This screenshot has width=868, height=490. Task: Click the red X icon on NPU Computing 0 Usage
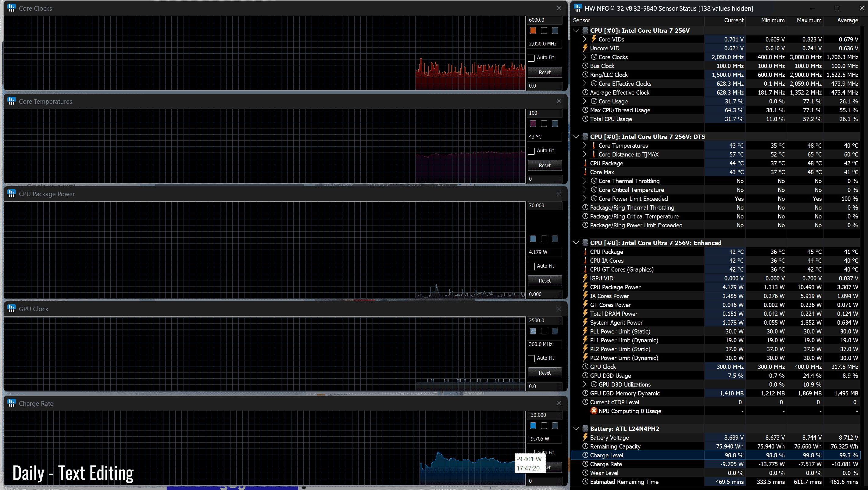(594, 411)
